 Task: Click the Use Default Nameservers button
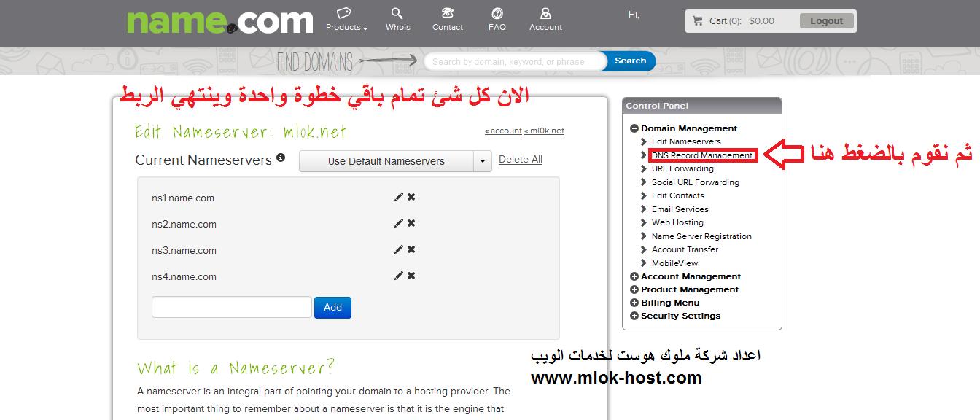(386, 161)
